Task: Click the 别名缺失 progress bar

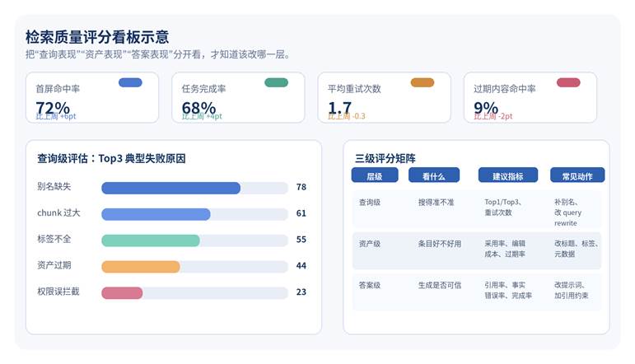Action: coord(170,188)
